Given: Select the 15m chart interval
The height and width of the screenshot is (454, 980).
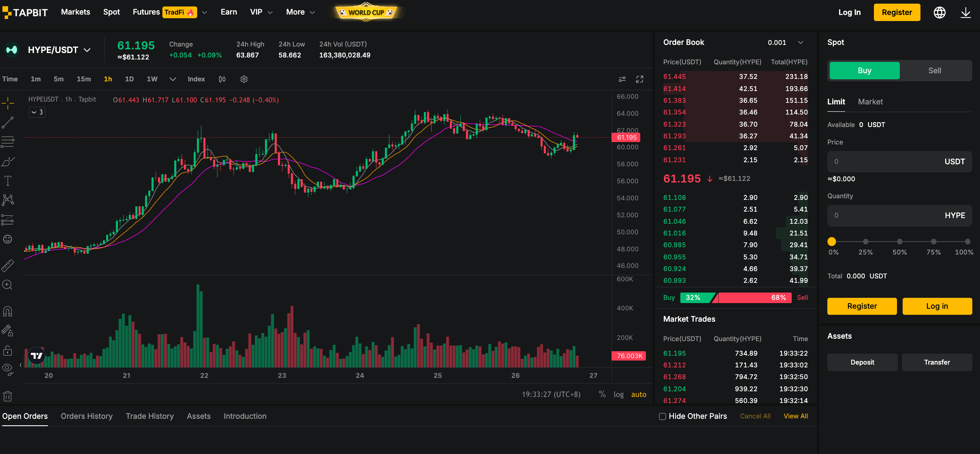Looking at the screenshot, I should 84,79.
